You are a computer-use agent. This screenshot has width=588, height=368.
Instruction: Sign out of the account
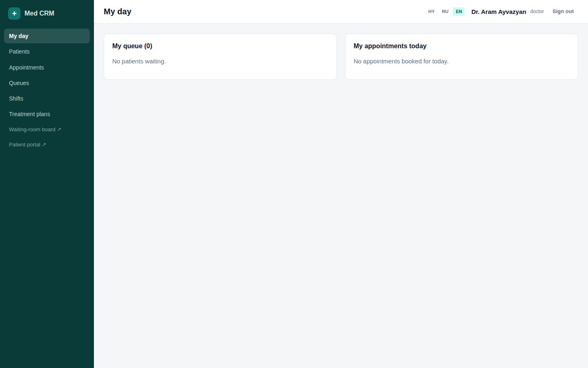click(x=563, y=11)
